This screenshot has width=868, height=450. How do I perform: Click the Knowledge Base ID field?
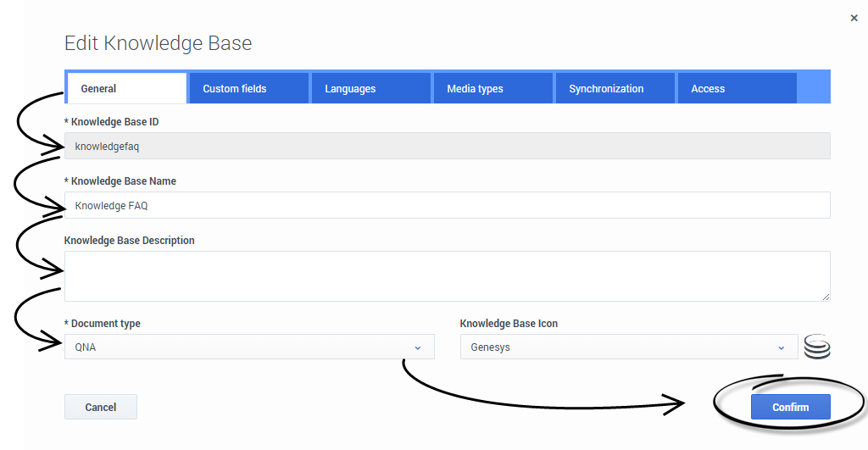(447, 146)
